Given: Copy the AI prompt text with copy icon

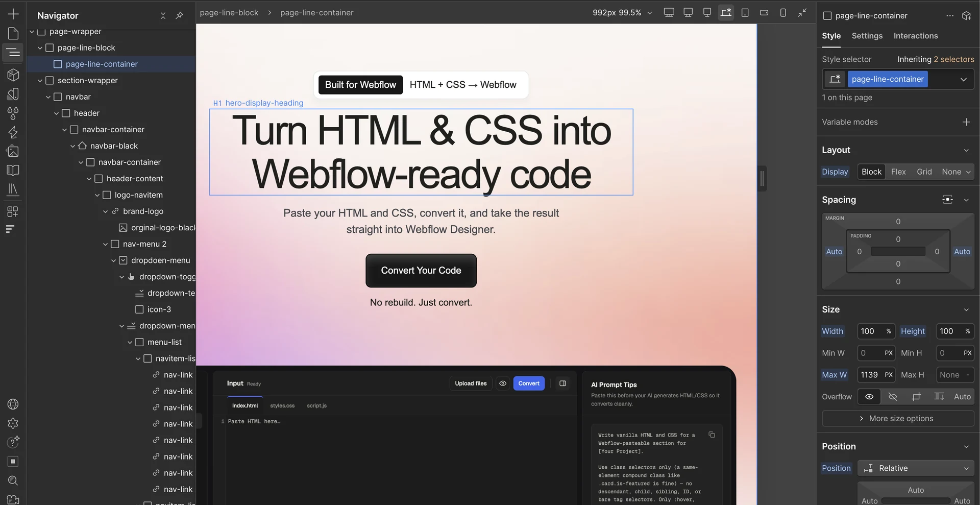Looking at the screenshot, I should (x=712, y=435).
